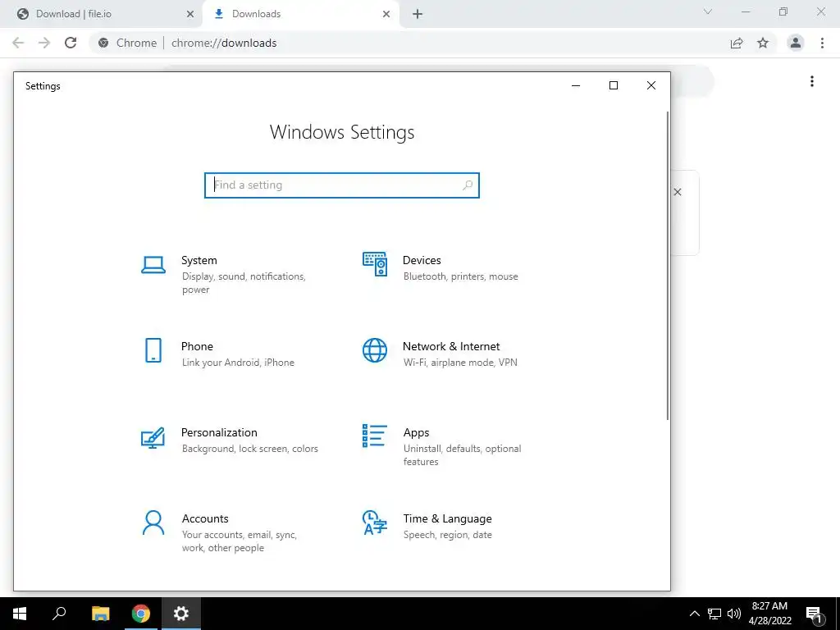Click the Settings window vertical scrollbar
The height and width of the screenshot is (630, 840).
(x=668, y=266)
